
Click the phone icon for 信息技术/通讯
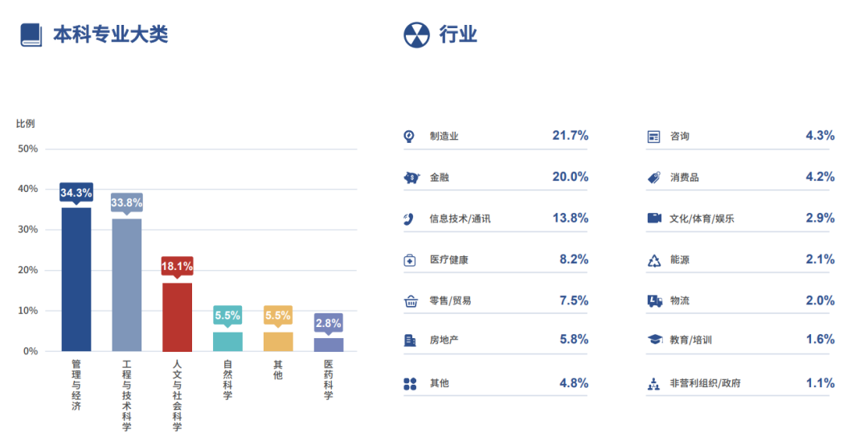409,218
